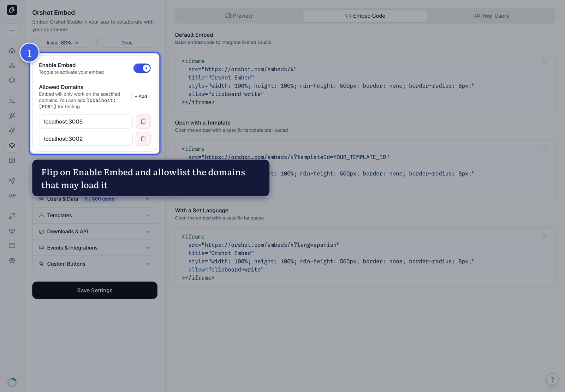Click the localhost:3005 domain field
This screenshot has width=565, height=392.
pos(86,121)
